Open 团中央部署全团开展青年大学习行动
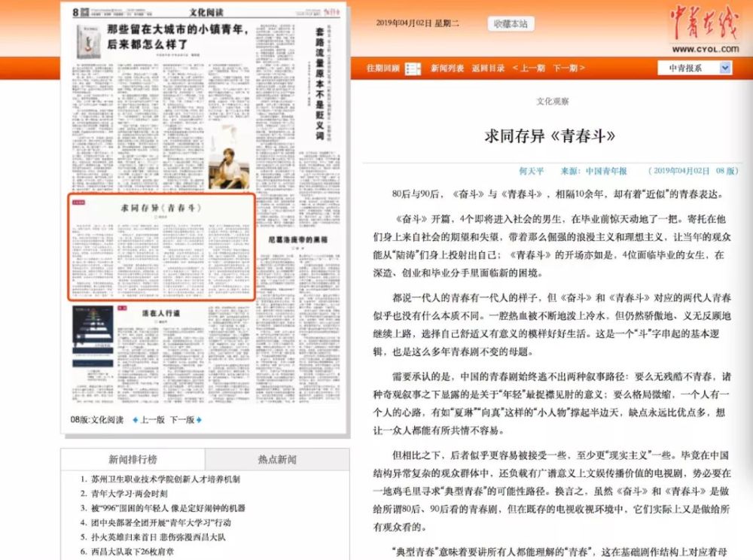The image size is (753, 560). point(161,522)
